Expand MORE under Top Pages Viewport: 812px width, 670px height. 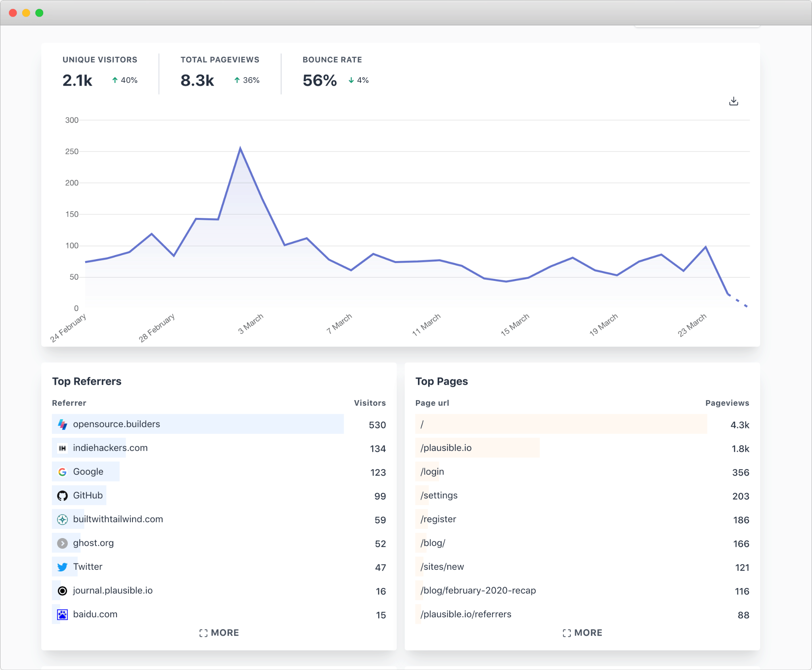point(582,632)
